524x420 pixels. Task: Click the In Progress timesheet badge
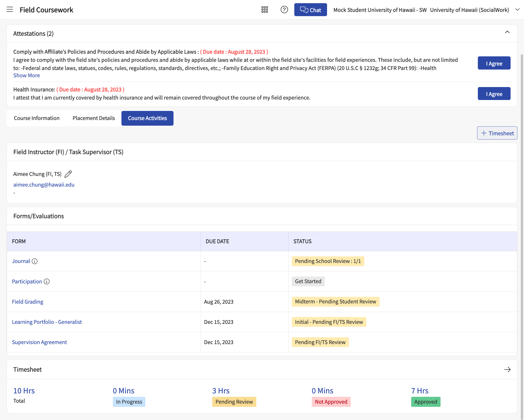(129, 402)
